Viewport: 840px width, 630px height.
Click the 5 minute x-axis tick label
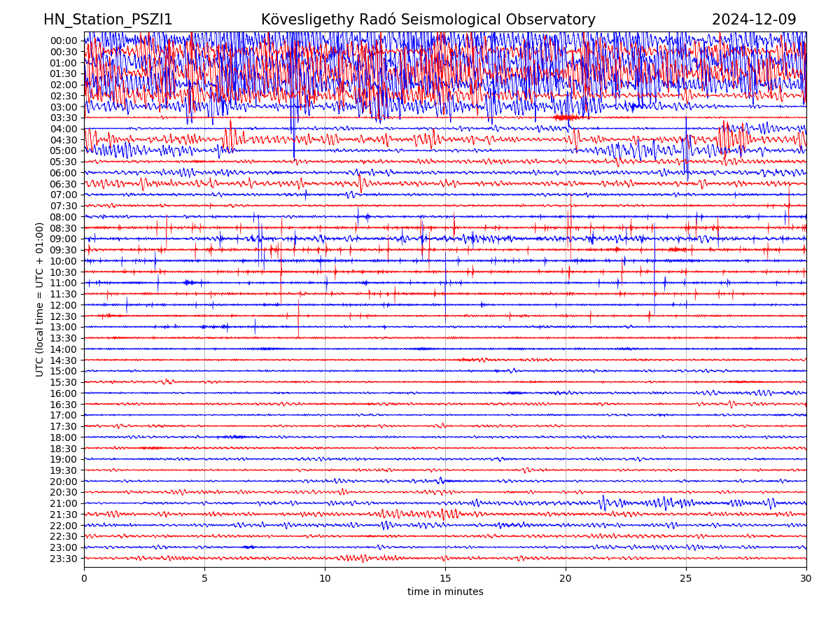pyautogui.click(x=204, y=579)
